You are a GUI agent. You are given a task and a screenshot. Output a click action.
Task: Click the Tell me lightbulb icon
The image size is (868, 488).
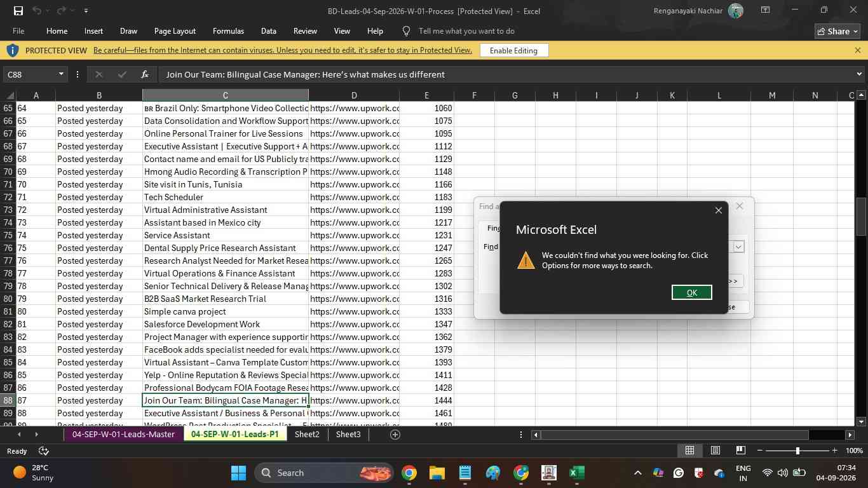click(x=407, y=31)
